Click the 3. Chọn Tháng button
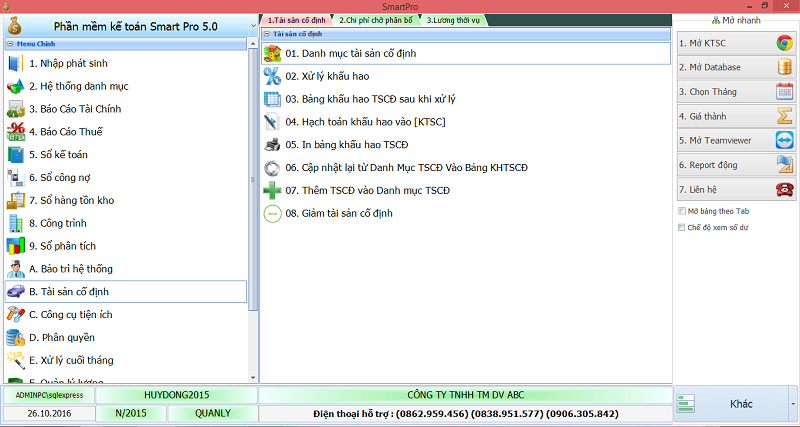 tap(736, 92)
